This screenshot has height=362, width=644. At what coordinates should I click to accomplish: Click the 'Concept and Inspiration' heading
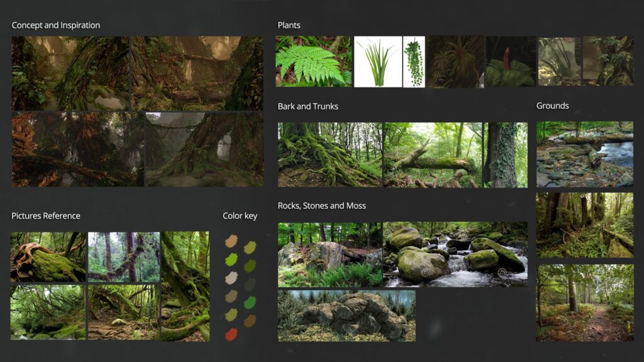(x=56, y=25)
